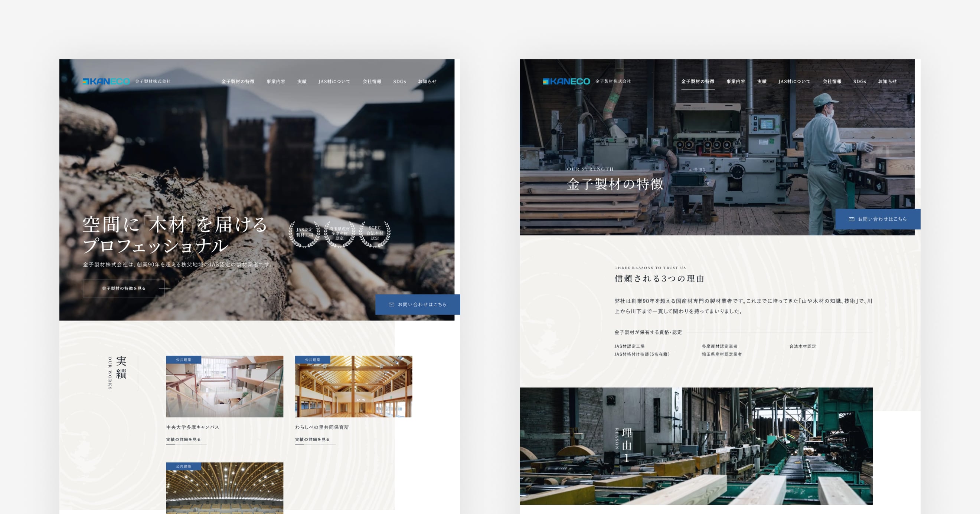Image resolution: width=980 pixels, height=514 pixels.
Task: Click envelope icon in right contact button
Action: [852, 219]
